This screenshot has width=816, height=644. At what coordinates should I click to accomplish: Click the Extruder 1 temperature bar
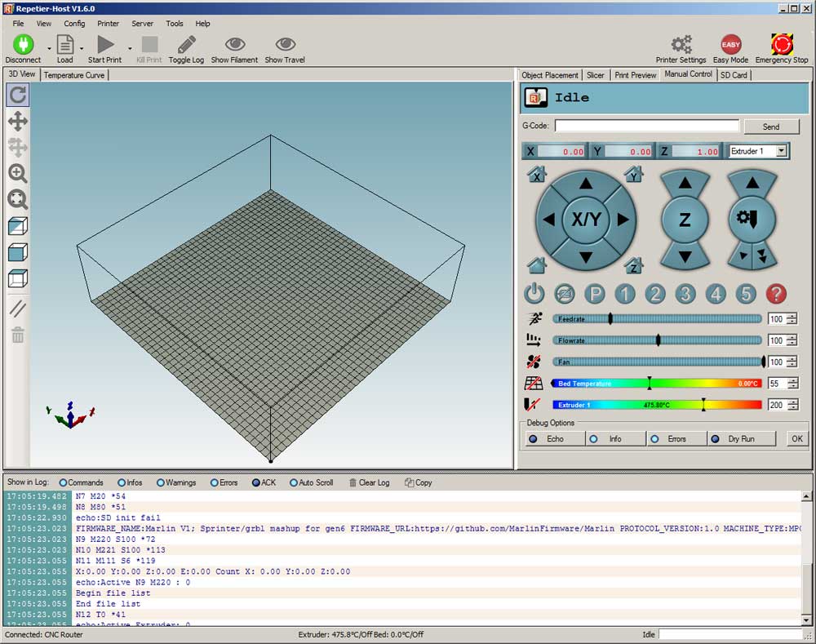(x=656, y=405)
